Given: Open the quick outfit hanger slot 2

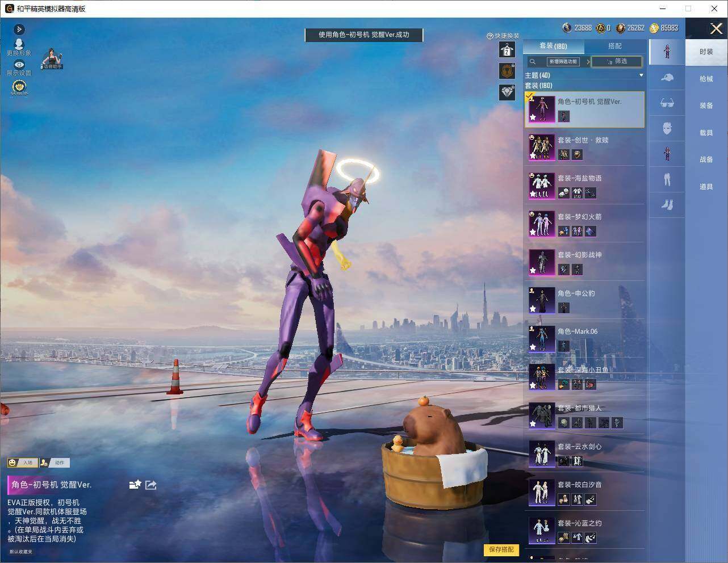Looking at the screenshot, I should point(507,50).
